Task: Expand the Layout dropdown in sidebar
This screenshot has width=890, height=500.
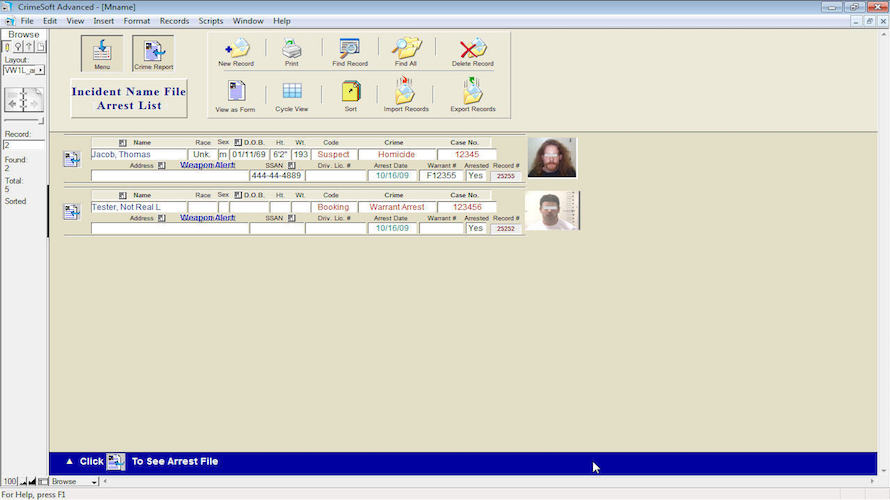Action: [40, 70]
